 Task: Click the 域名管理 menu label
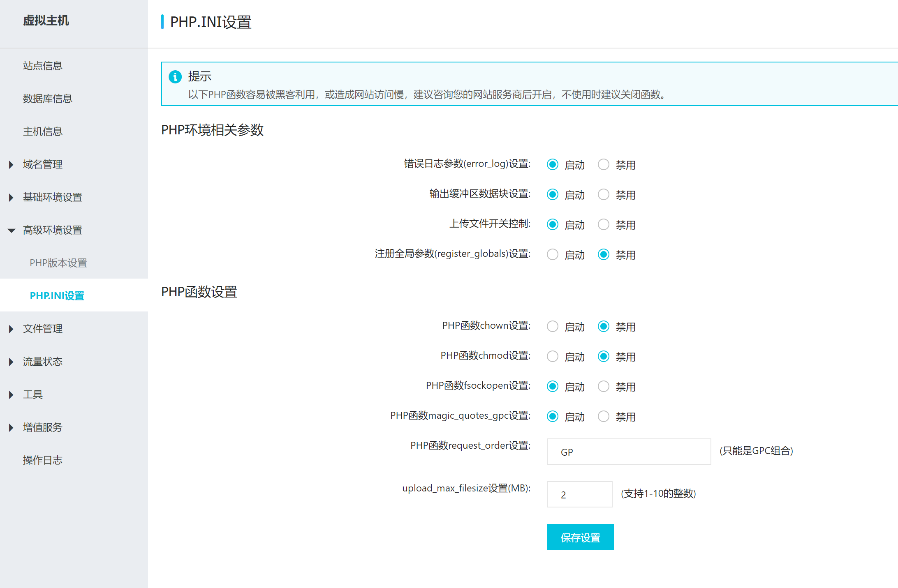[x=43, y=164]
